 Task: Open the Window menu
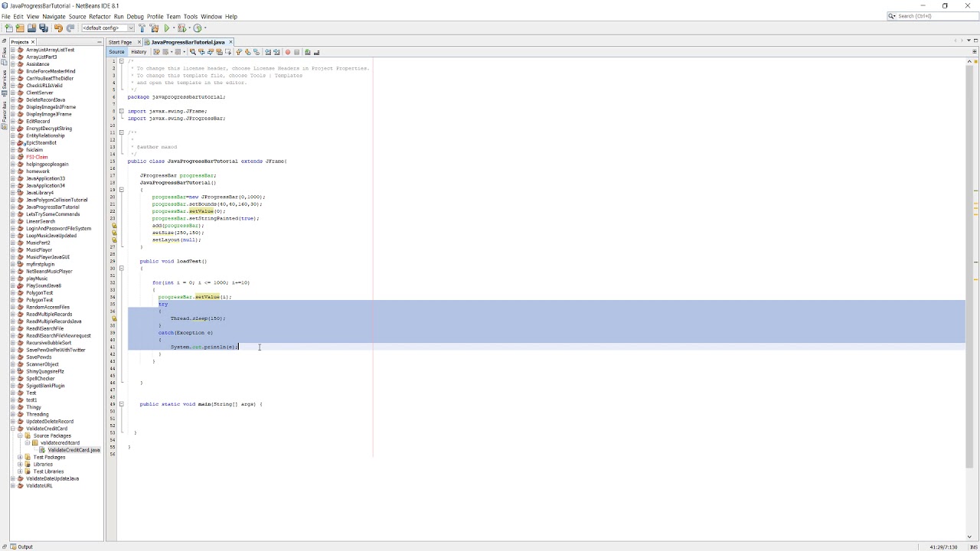tap(211, 16)
